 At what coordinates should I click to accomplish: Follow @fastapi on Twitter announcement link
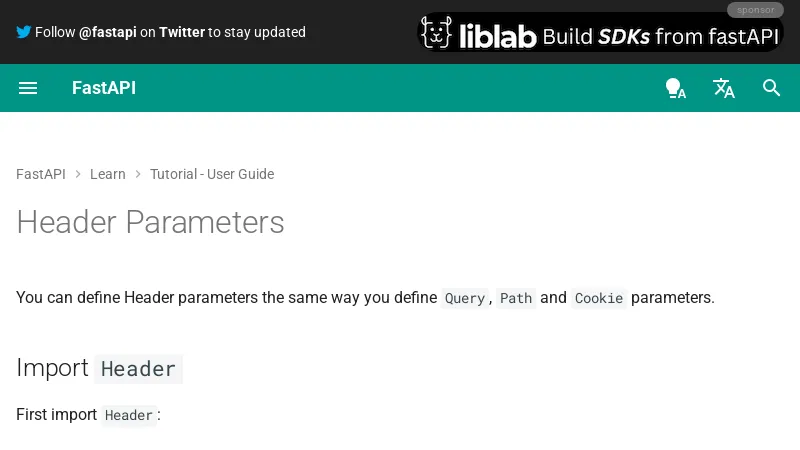tap(170, 32)
